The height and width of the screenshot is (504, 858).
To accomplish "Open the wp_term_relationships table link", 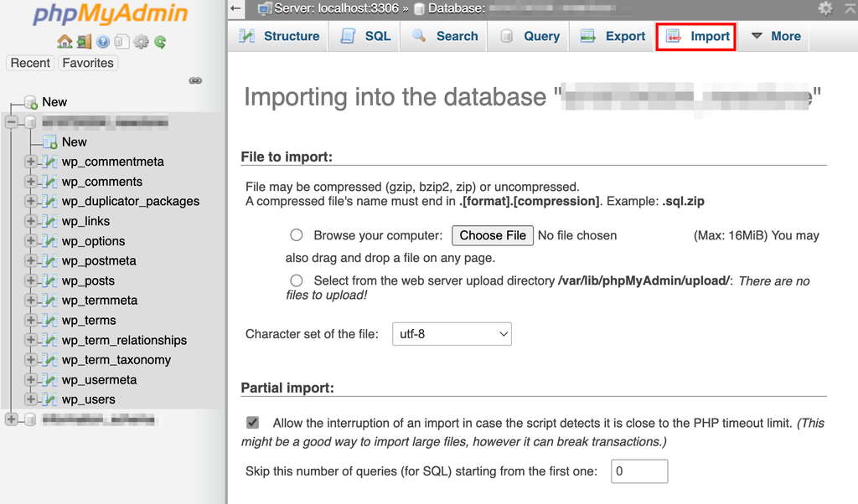I will pyautogui.click(x=124, y=340).
